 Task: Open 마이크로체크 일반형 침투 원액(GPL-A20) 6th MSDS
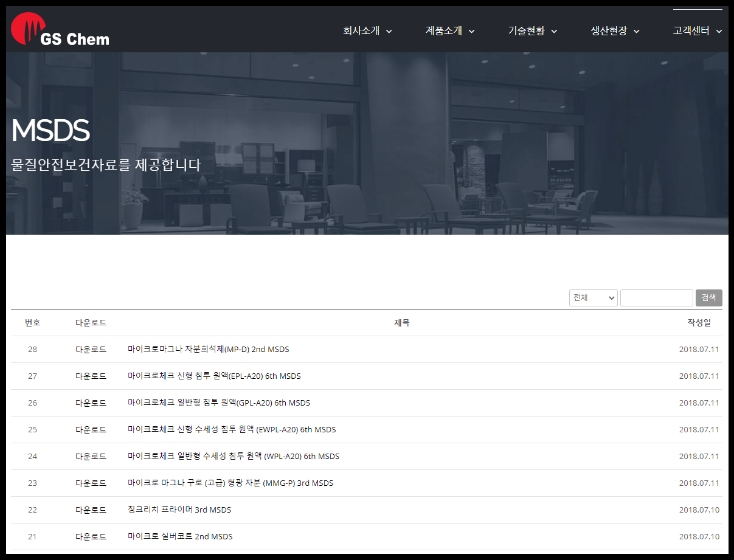pyautogui.click(x=219, y=403)
